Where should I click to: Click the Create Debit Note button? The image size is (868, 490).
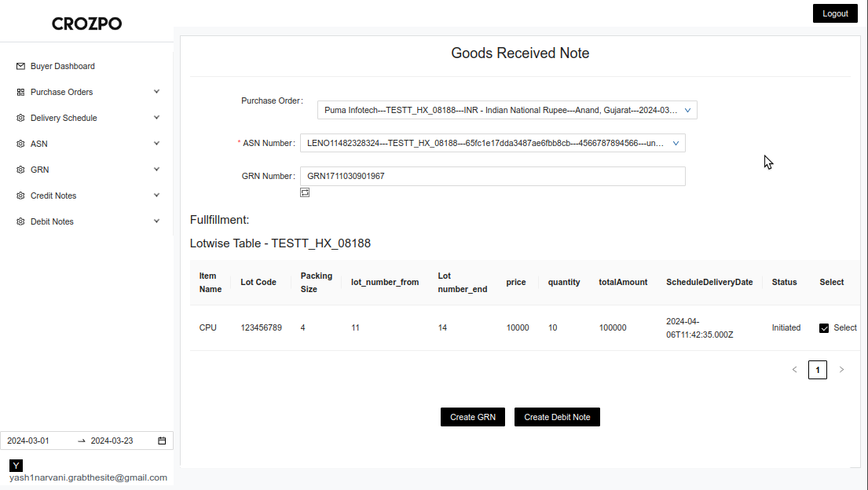pyautogui.click(x=557, y=417)
